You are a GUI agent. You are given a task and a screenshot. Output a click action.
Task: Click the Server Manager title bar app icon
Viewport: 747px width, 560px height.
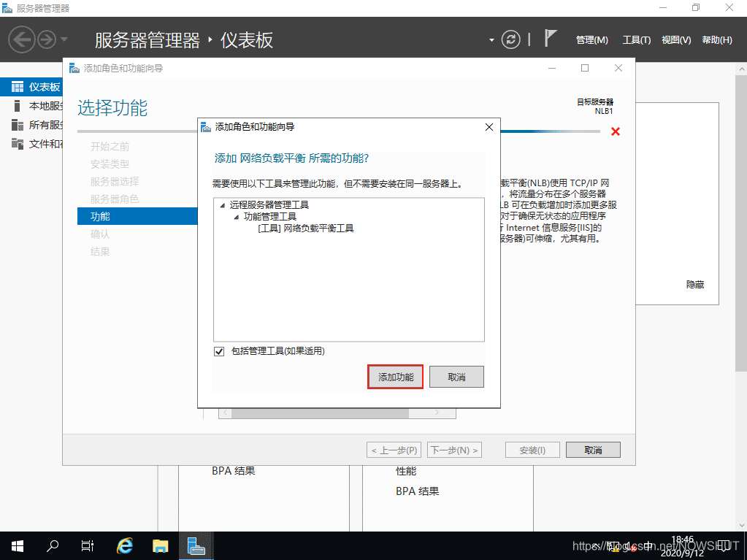pyautogui.click(x=7, y=8)
